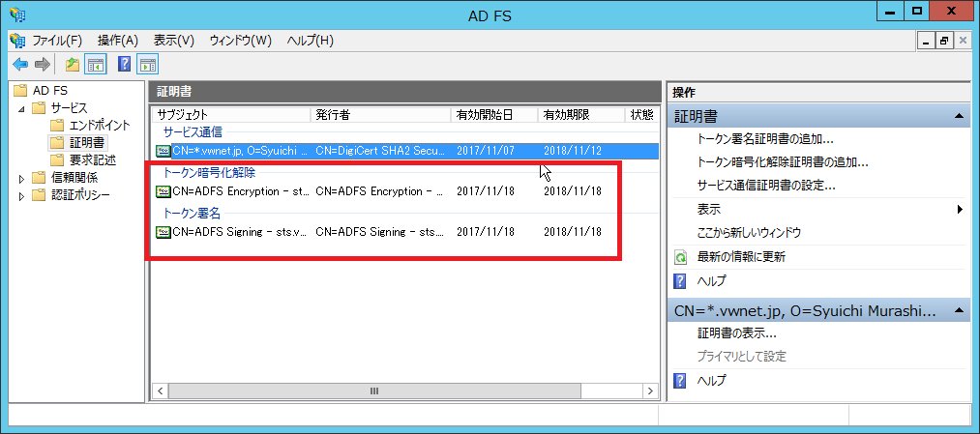Viewport: 980px width, 434px height.
Task: Click トークン署名証明書の追加...
Action: [x=765, y=140]
